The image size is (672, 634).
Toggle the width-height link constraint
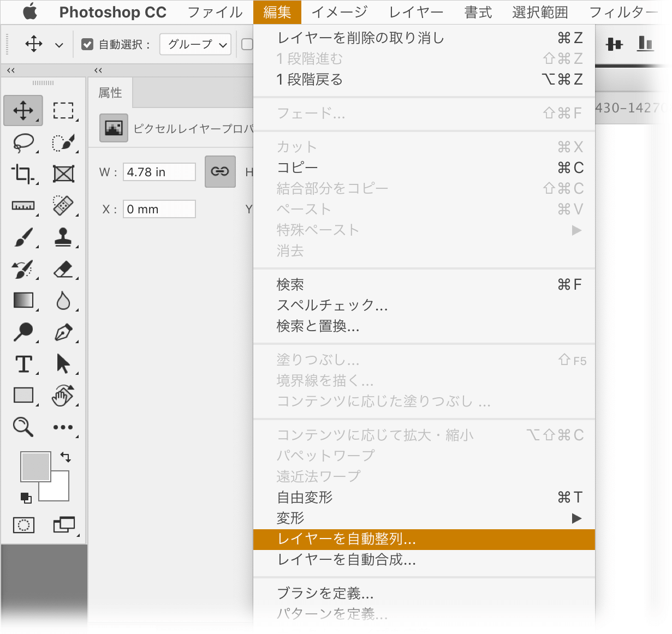220,172
